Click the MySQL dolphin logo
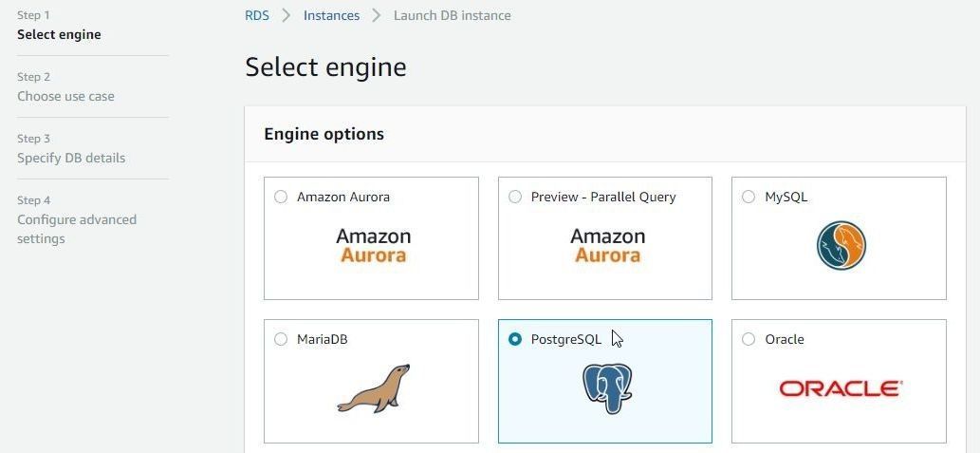This screenshot has height=453, width=980. click(841, 245)
